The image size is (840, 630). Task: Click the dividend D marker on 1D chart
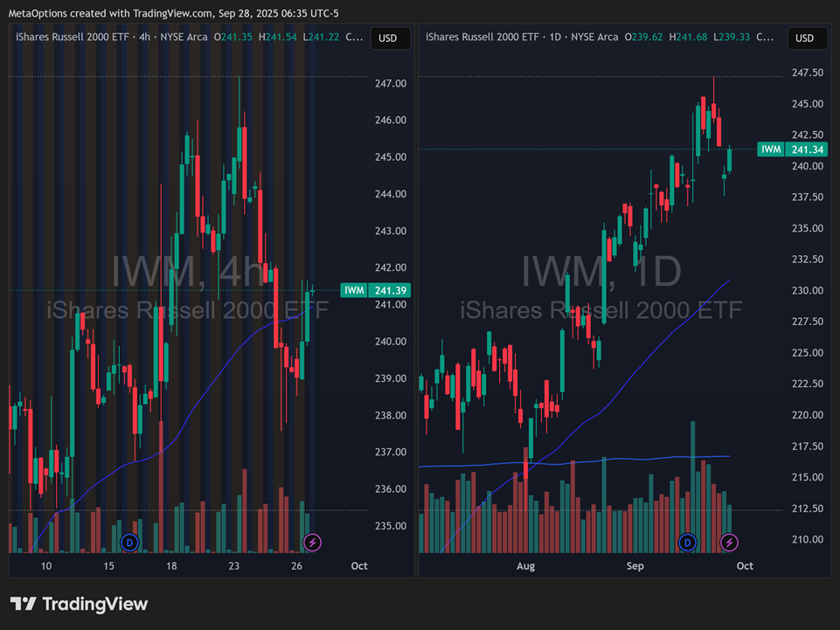(x=687, y=543)
